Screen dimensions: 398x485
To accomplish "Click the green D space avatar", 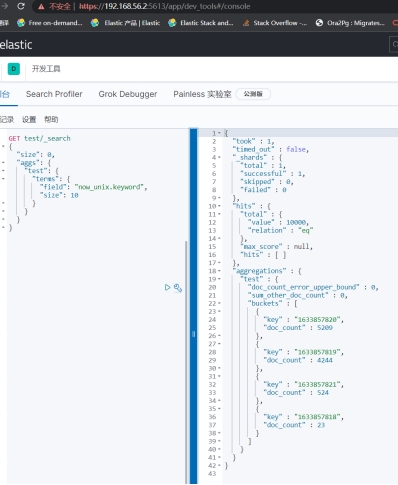I will [14, 69].
